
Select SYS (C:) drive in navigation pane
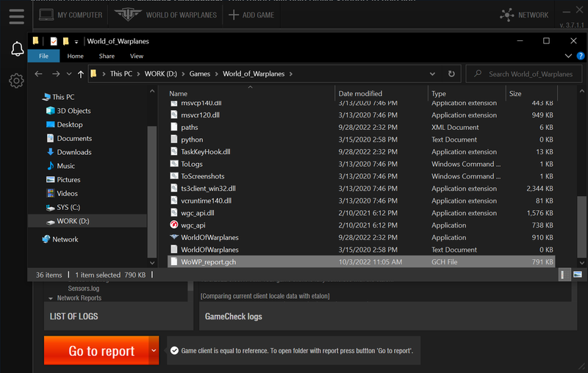[62, 208]
